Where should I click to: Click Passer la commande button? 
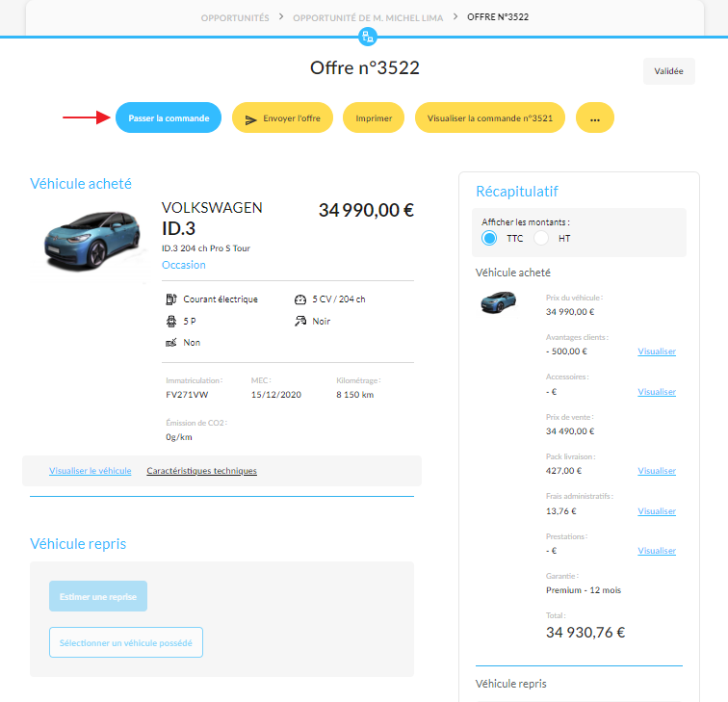point(169,117)
